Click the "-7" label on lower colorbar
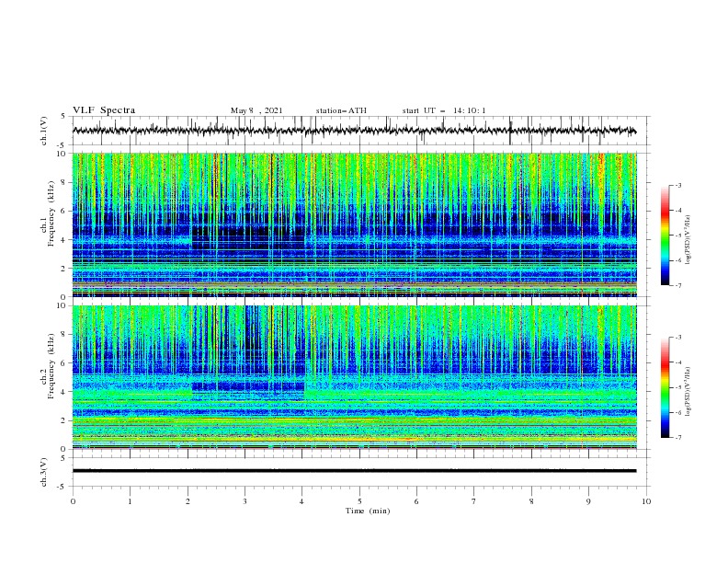728x563 pixels. 678,438
